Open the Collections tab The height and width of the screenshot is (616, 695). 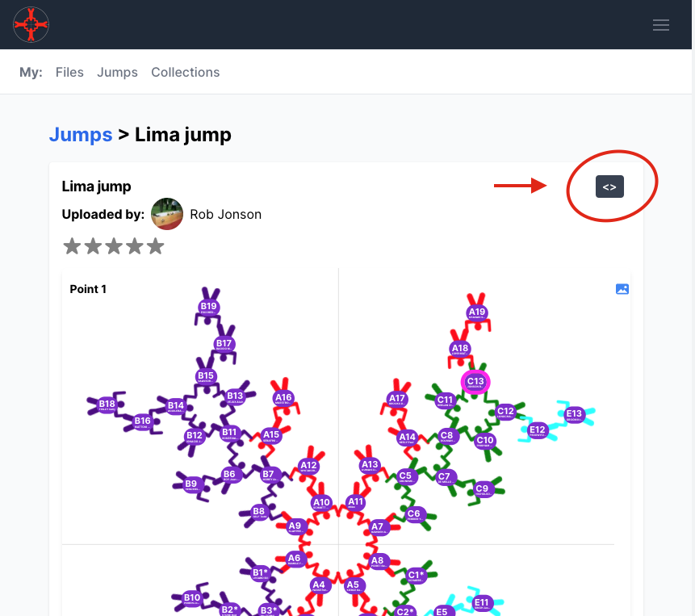coord(185,72)
